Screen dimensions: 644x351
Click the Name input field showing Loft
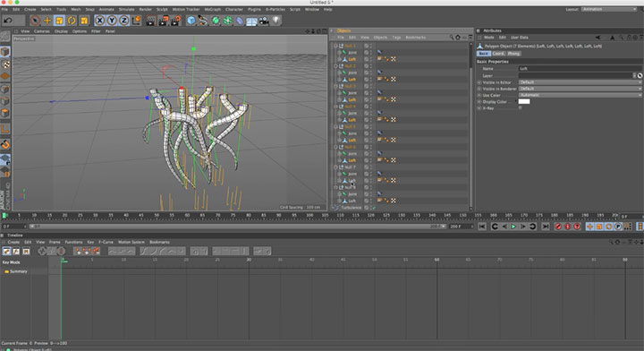point(580,69)
